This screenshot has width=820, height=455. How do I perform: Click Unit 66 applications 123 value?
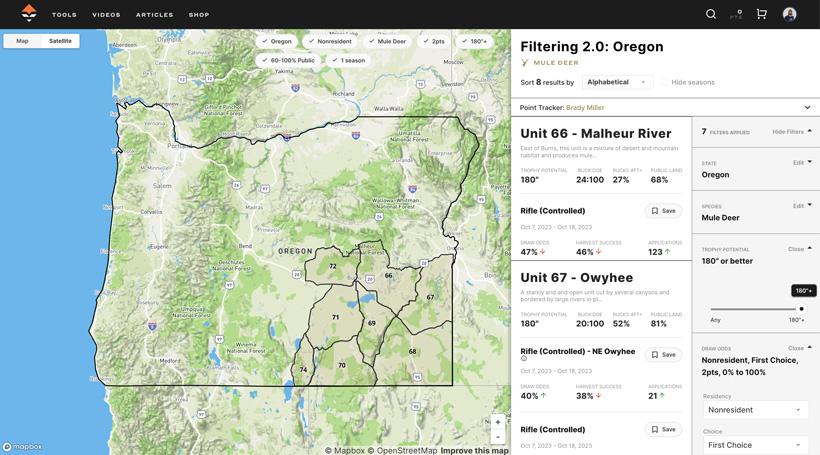click(x=655, y=252)
